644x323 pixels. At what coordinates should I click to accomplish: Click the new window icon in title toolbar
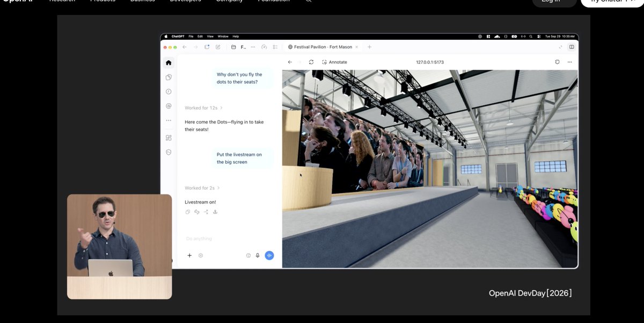pos(207,47)
